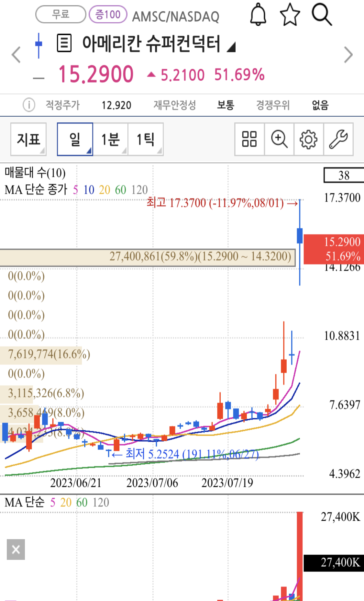Image resolution: width=364 pixels, height=601 pixels.
Task: Open the info circle icon next to 적정주가
Action: 29,105
